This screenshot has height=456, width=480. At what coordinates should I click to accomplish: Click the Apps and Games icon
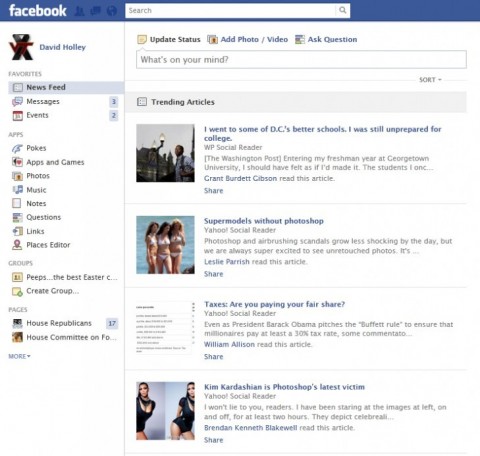17,162
